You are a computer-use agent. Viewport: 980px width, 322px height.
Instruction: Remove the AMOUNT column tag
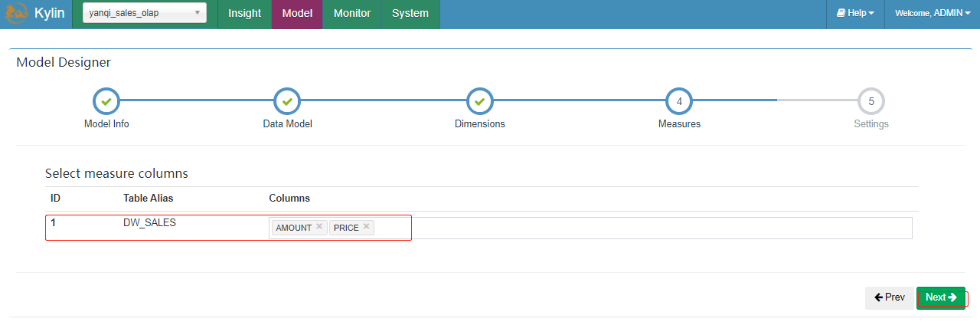tap(319, 227)
